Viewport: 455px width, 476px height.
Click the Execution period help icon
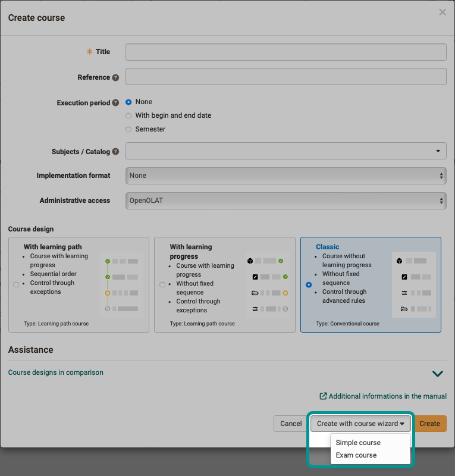pos(115,103)
